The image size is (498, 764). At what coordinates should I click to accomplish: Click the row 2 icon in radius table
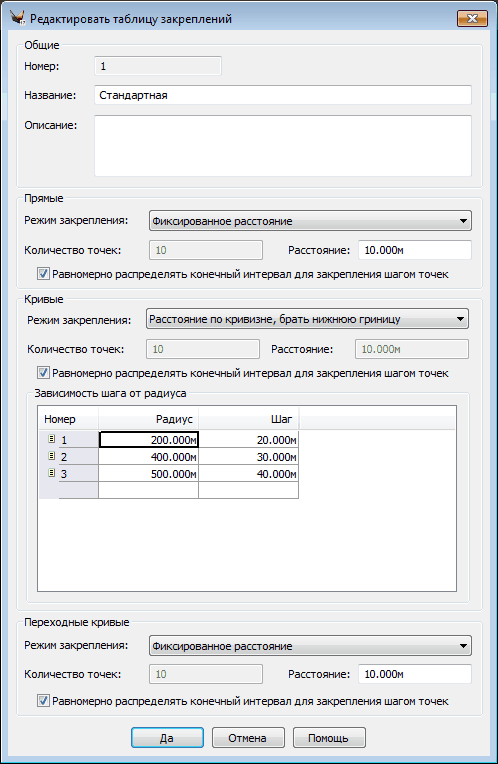(52, 456)
